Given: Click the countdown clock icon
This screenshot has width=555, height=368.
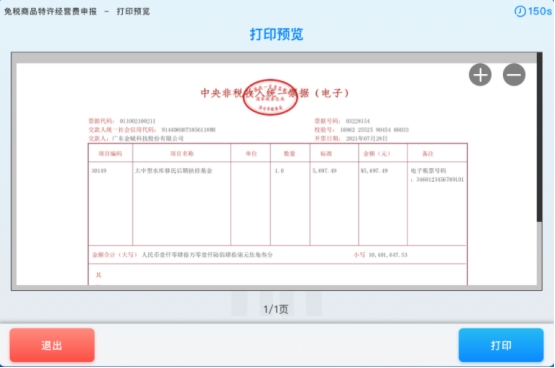Looking at the screenshot, I should 520,11.
